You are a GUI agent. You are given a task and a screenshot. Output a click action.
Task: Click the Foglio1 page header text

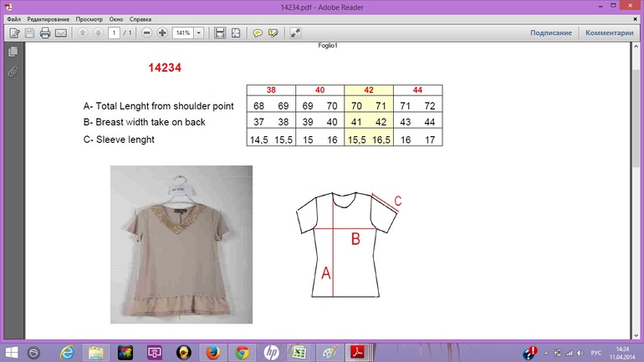click(x=328, y=45)
